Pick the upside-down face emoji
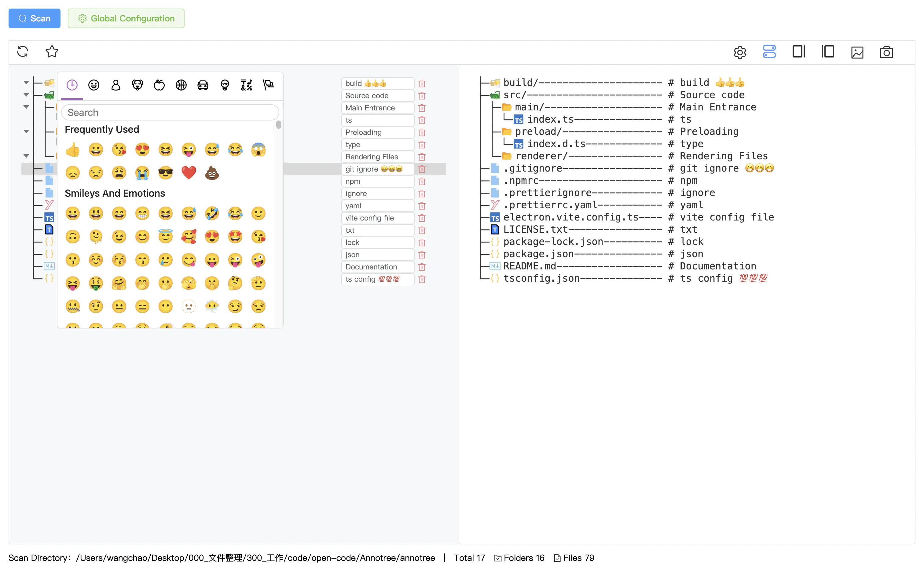 coord(72,237)
